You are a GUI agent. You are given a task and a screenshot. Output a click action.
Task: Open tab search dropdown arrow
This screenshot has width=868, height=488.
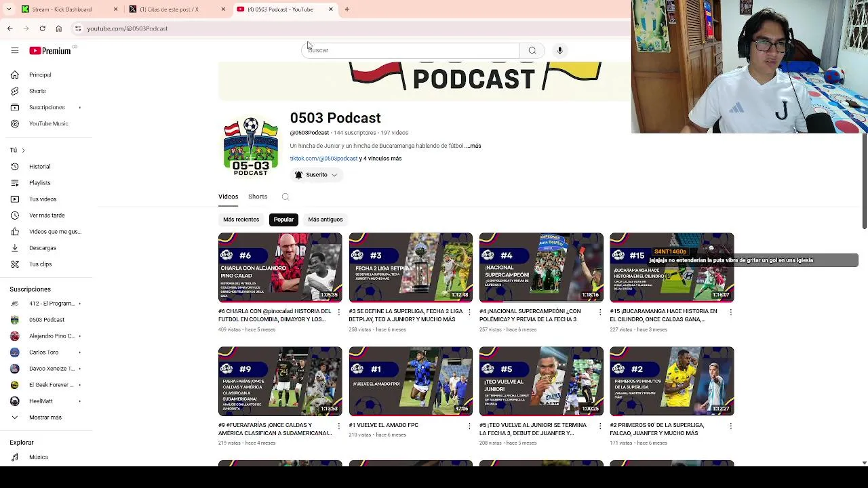[9, 9]
